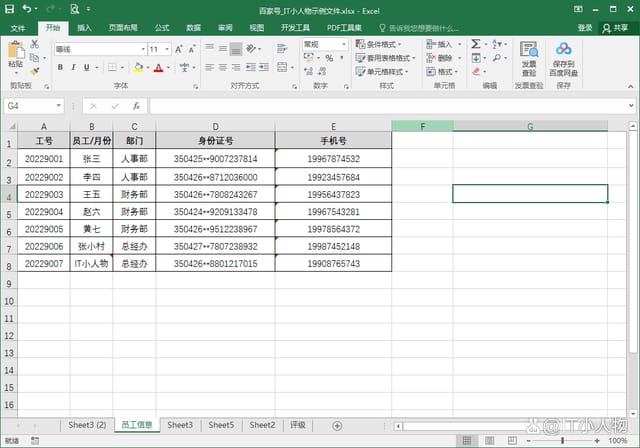The width and height of the screenshot is (640, 448).
Task: Switch to the 插入 ribbon tab
Action: 84,28
